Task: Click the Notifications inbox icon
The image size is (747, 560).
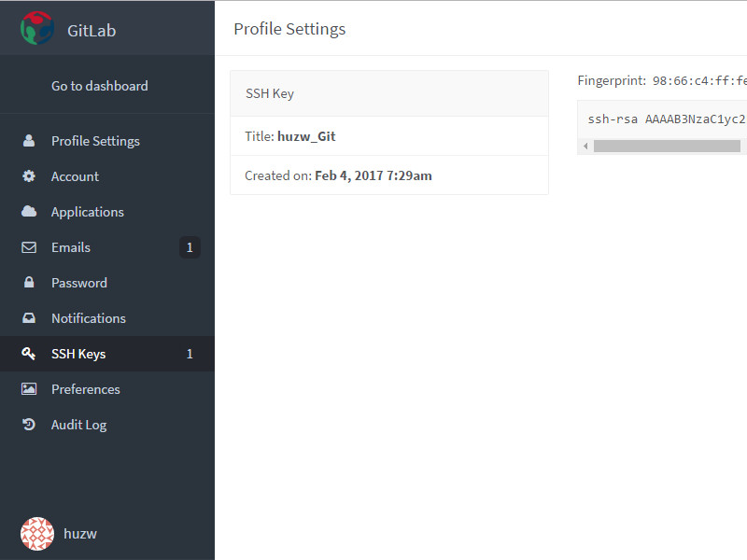Action: (x=29, y=318)
